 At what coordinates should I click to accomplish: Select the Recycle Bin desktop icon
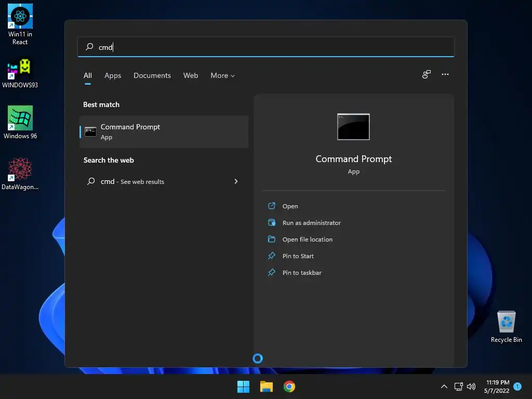[506, 326]
